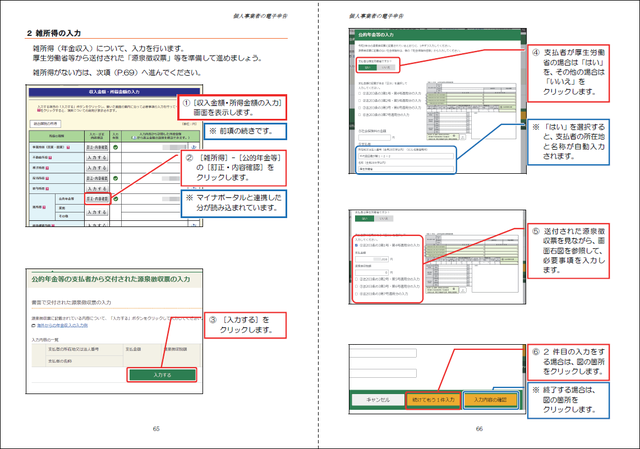Image resolution: width=640 pixels, height=449 pixels.
Task: Click the green check icon in 配当所得 row
Action: [116, 178]
